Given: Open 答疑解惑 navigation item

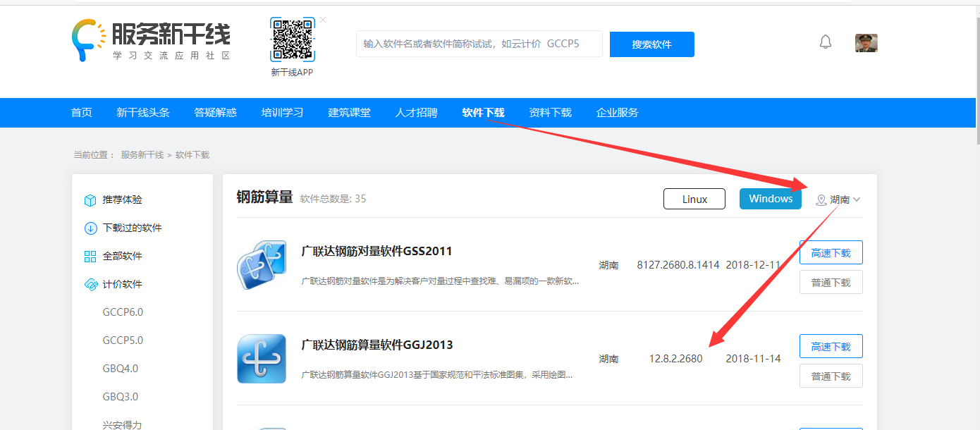Looking at the screenshot, I should click(216, 113).
